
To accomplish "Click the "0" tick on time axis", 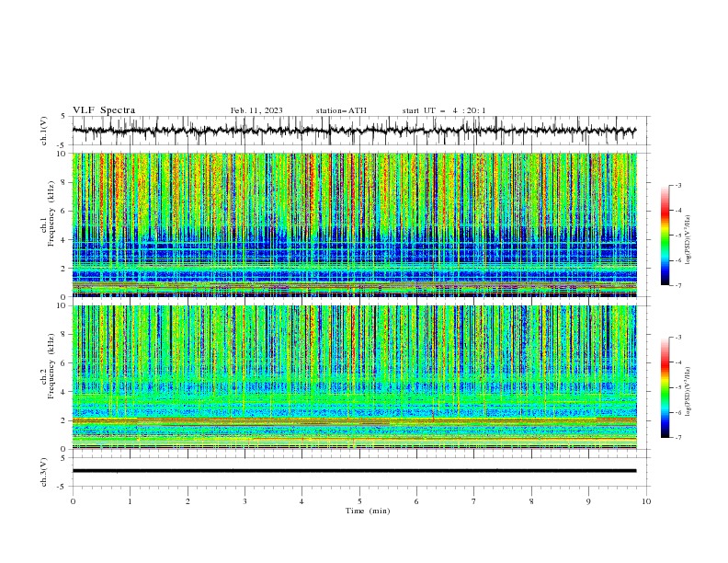I will (73, 501).
